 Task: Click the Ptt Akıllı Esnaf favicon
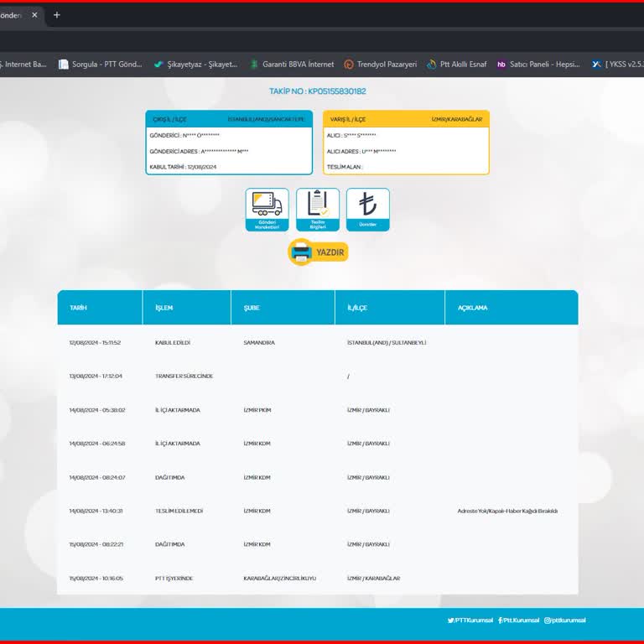pos(431,65)
